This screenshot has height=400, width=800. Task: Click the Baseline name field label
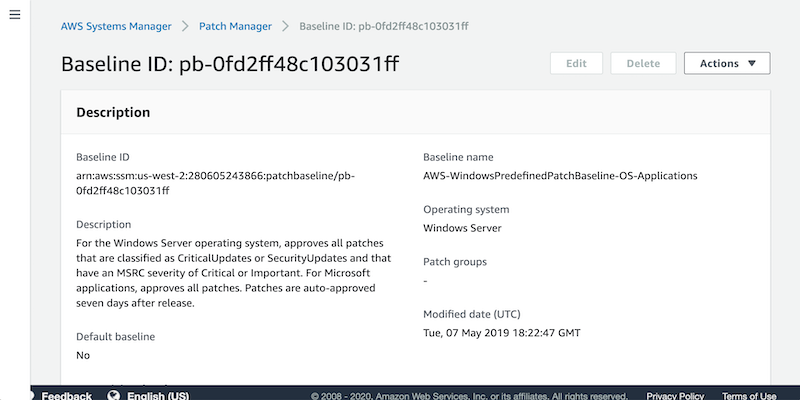(458, 157)
